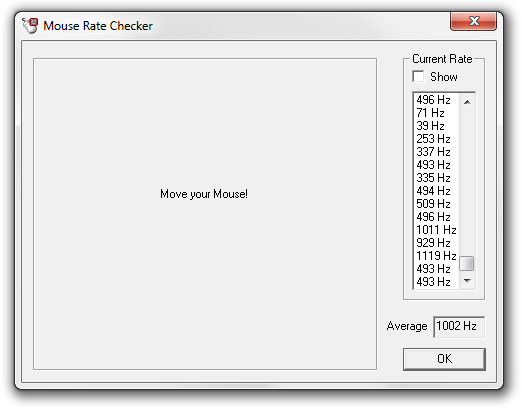Select the 1119 Hz list entry

point(436,256)
